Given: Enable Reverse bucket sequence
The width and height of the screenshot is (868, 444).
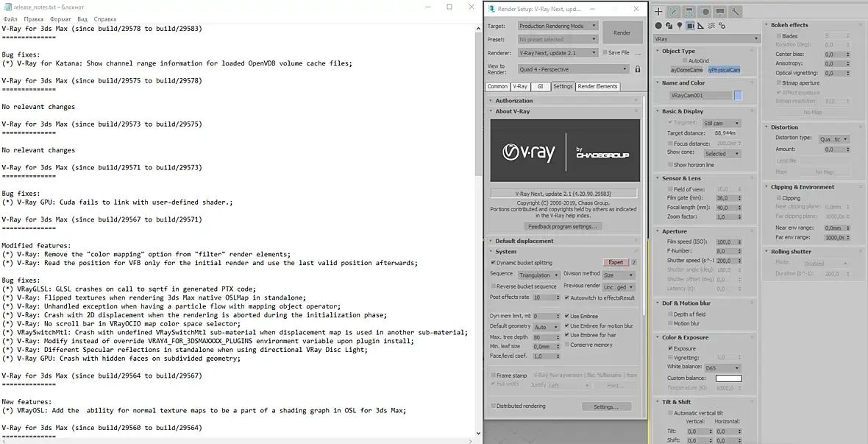Looking at the screenshot, I should point(494,286).
